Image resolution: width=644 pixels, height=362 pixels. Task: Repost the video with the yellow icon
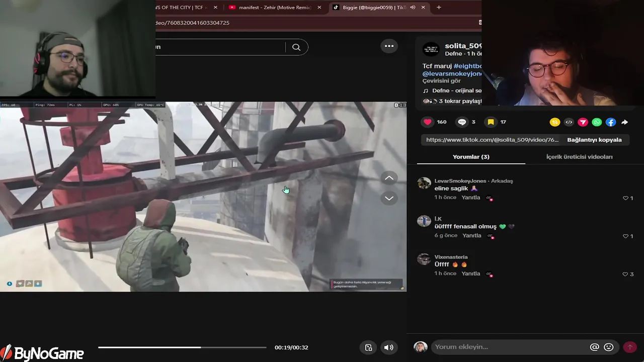tap(555, 122)
